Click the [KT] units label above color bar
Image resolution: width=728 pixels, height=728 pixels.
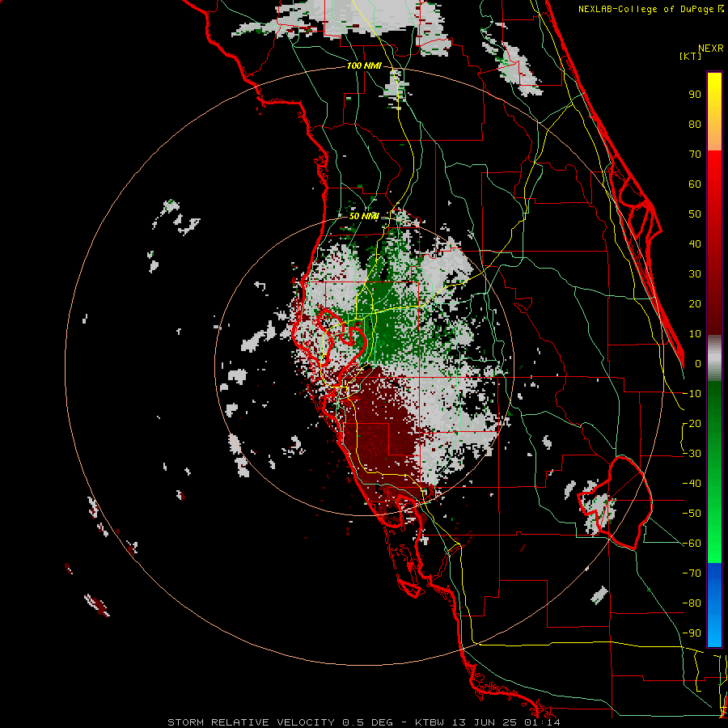click(x=691, y=56)
